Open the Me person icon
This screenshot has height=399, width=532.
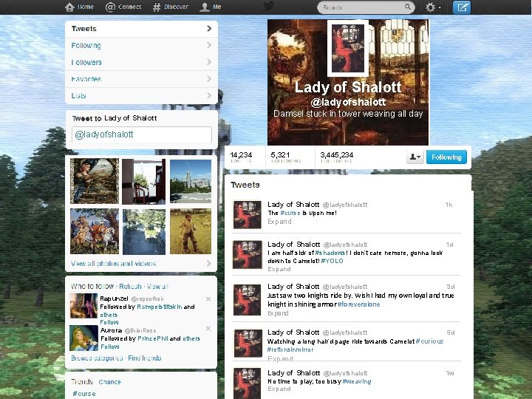pos(204,7)
